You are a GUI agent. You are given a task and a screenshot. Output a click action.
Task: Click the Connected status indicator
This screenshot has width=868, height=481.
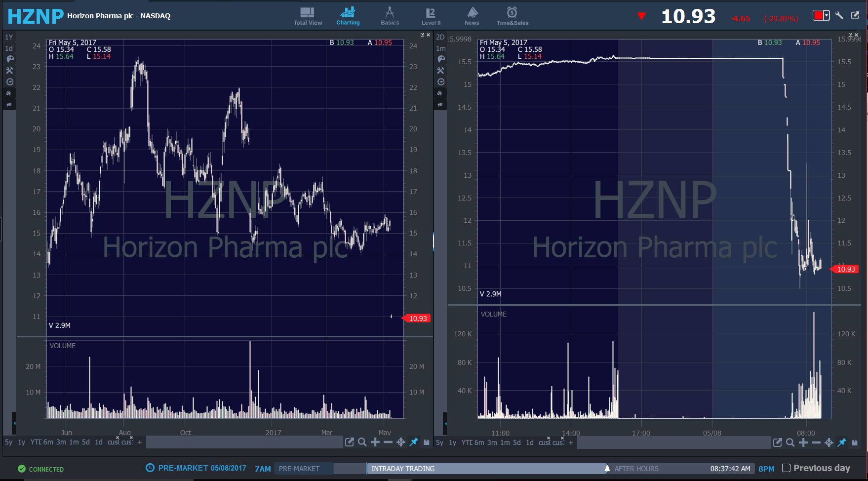pyautogui.click(x=41, y=469)
